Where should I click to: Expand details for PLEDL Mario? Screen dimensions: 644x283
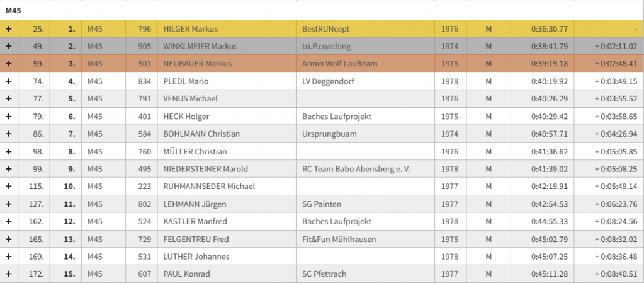coord(8,81)
